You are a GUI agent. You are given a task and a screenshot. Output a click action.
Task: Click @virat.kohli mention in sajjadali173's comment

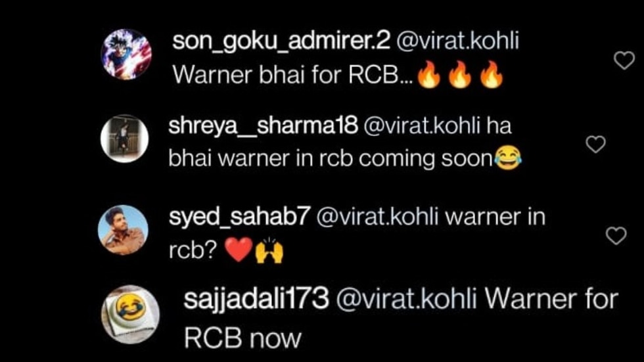pyautogui.click(x=406, y=298)
